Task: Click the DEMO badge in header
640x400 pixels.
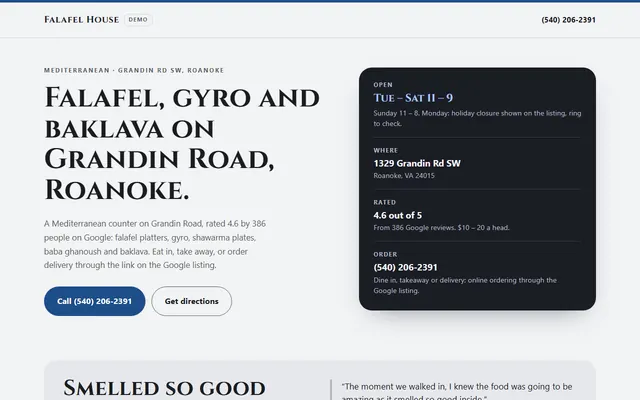Action: (138, 20)
